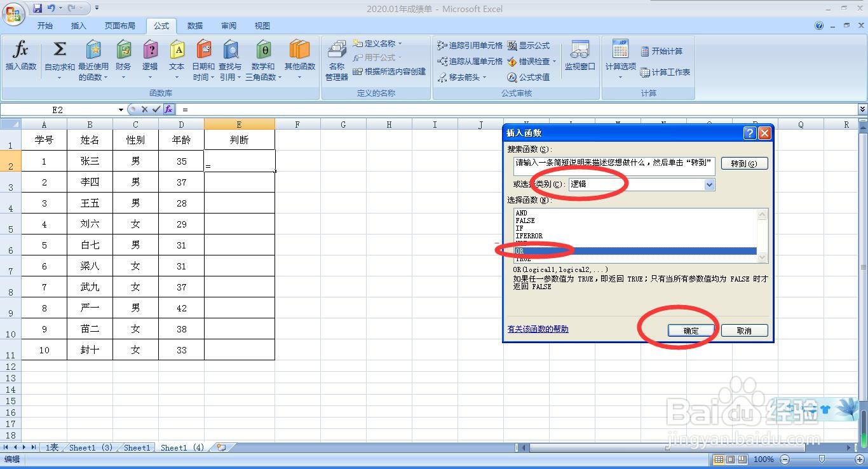This screenshot has height=469, width=868.
Task: Switch to the View (视图) tab
Action: [x=262, y=26]
